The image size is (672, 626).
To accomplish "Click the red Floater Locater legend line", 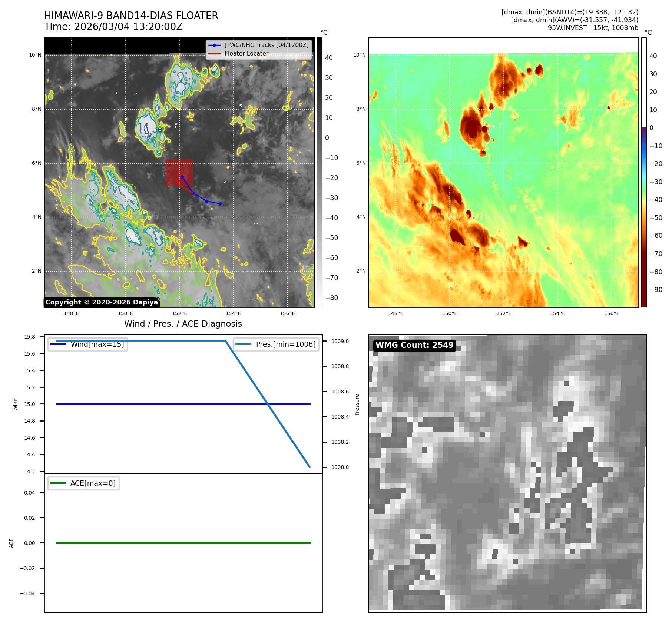I will click(x=214, y=54).
